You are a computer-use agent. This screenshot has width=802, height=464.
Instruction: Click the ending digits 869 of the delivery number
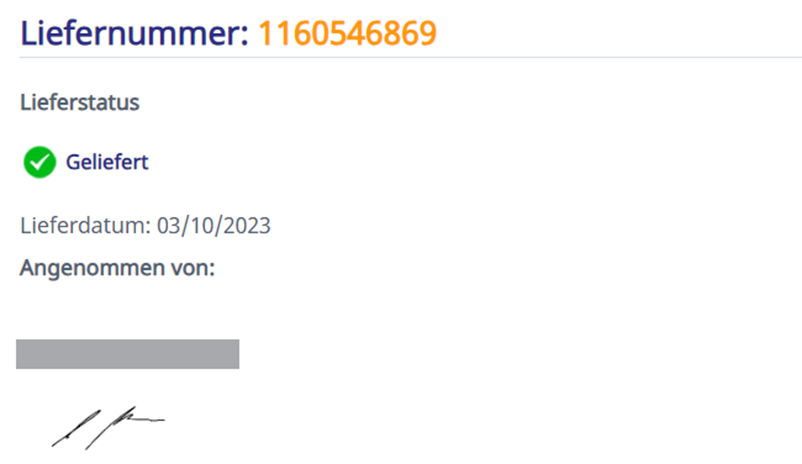pyautogui.click(x=410, y=34)
